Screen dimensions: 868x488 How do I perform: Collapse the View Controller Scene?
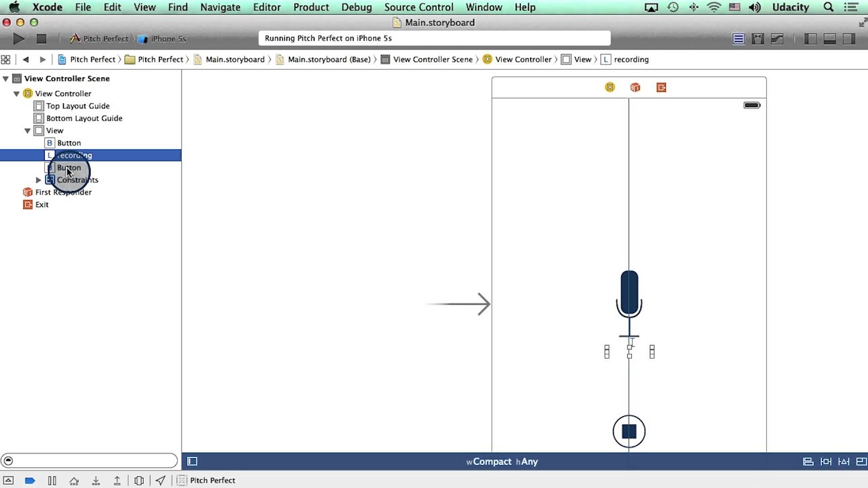coord(5,79)
